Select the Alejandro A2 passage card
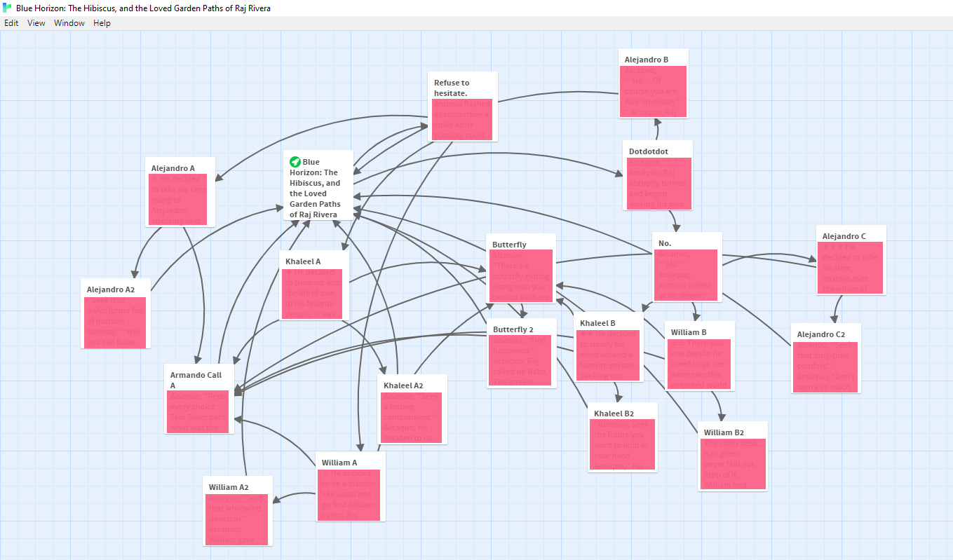This screenshot has width=953, height=560. click(x=116, y=313)
